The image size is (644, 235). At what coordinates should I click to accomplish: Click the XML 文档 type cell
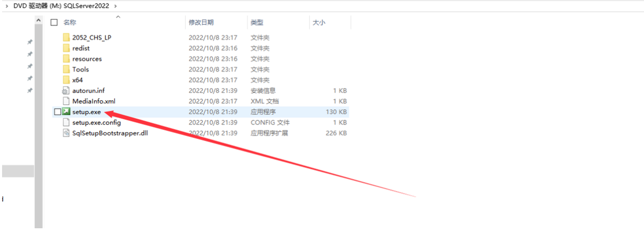coord(265,101)
